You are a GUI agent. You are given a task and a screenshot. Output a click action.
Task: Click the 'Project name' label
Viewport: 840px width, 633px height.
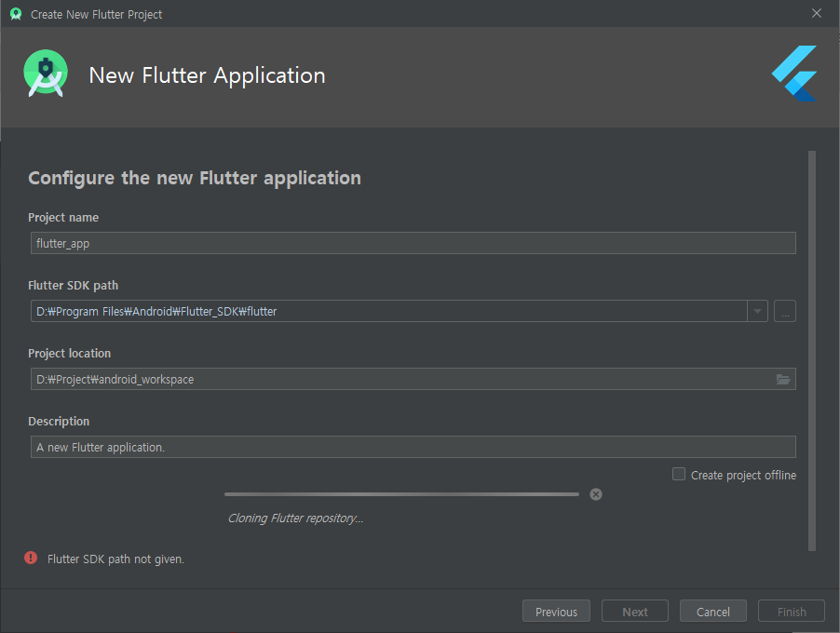coord(63,218)
